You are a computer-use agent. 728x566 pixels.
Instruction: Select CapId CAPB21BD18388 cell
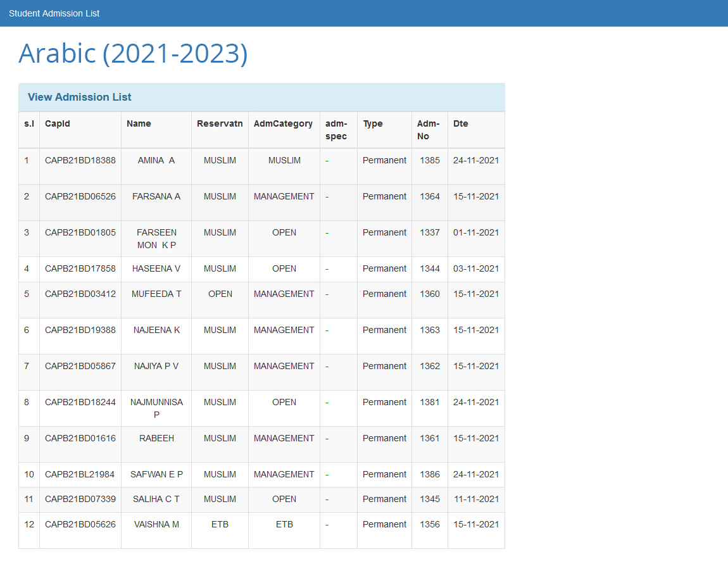pos(80,160)
